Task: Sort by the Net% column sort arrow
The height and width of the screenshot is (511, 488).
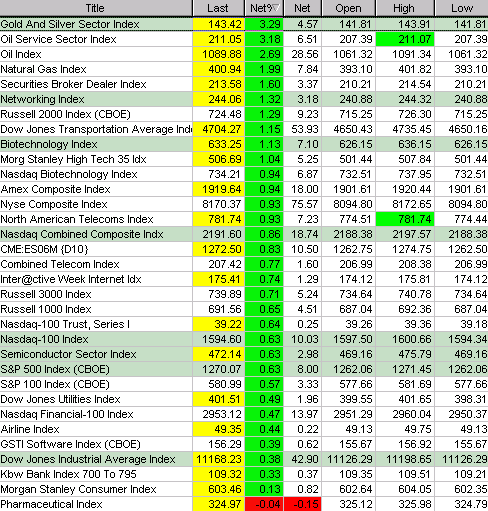Action: 276,8
